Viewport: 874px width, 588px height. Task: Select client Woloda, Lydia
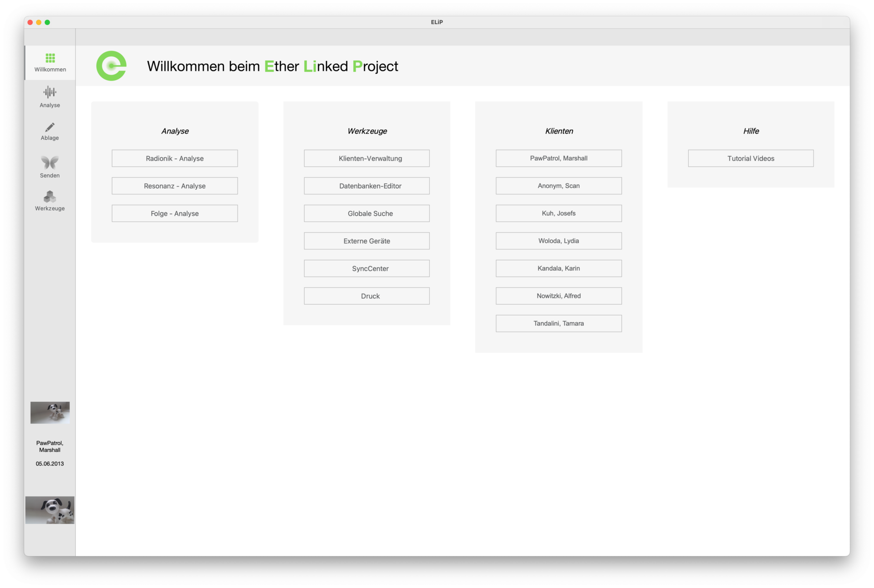(x=559, y=241)
